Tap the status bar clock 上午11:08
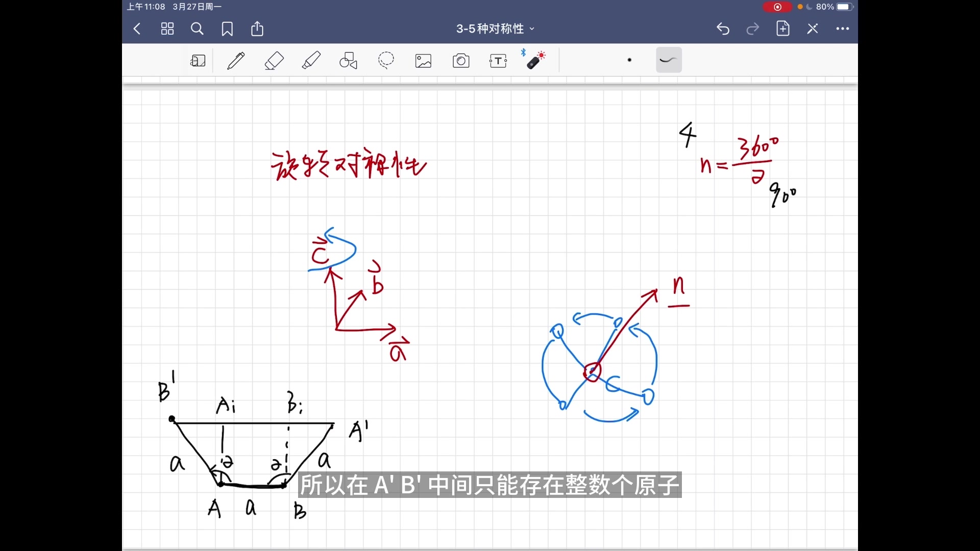The image size is (980, 551). pyautogui.click(x=146, y=7)
